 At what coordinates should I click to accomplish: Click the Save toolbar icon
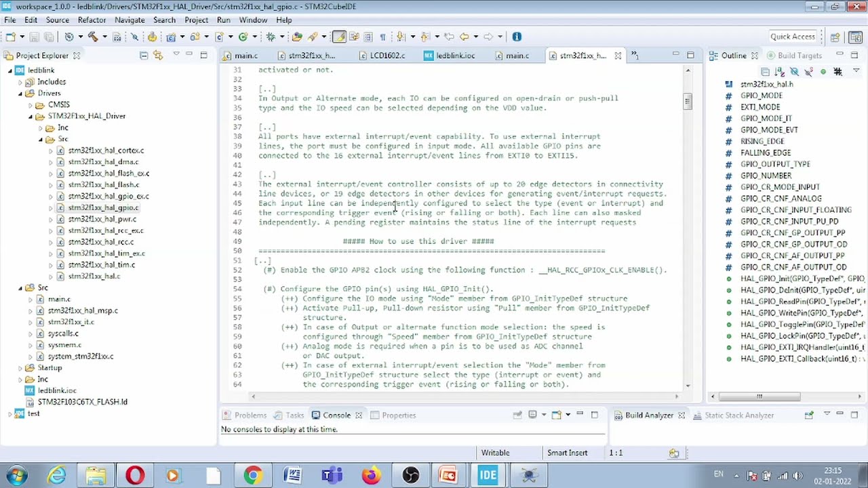pyautogui.click(x=34, y=36)
